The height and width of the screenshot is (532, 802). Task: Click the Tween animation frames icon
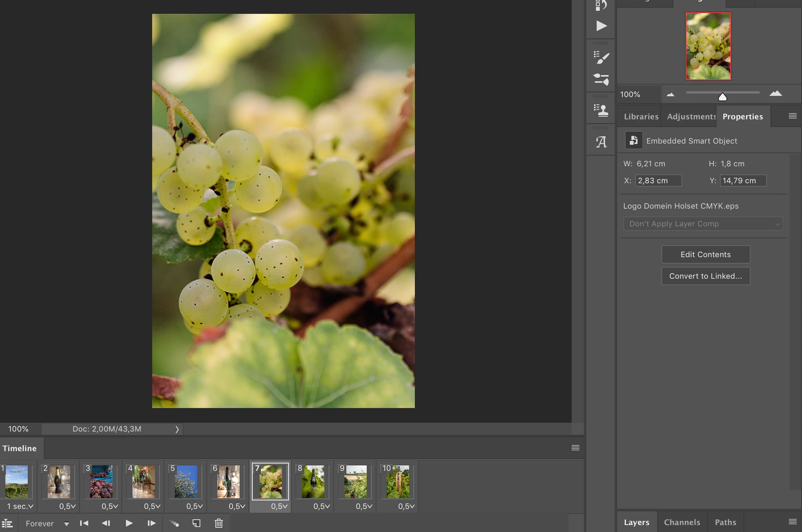pos(174,523)
